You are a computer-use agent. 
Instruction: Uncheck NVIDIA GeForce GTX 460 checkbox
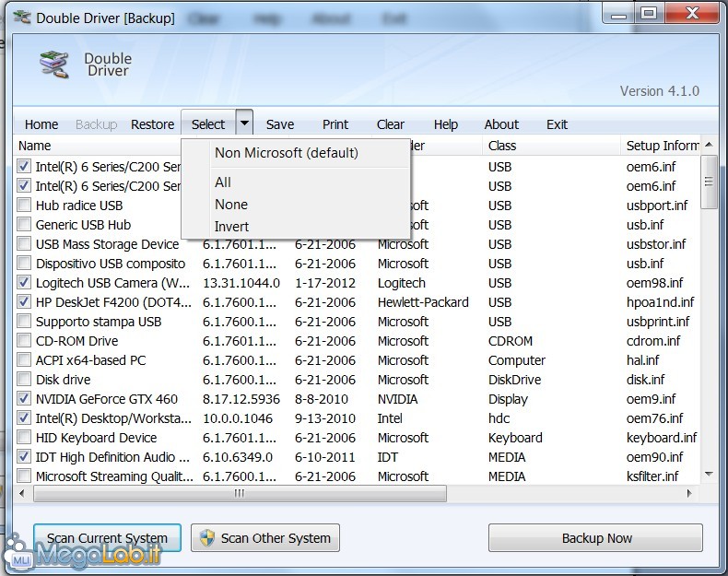coord(24,398)
